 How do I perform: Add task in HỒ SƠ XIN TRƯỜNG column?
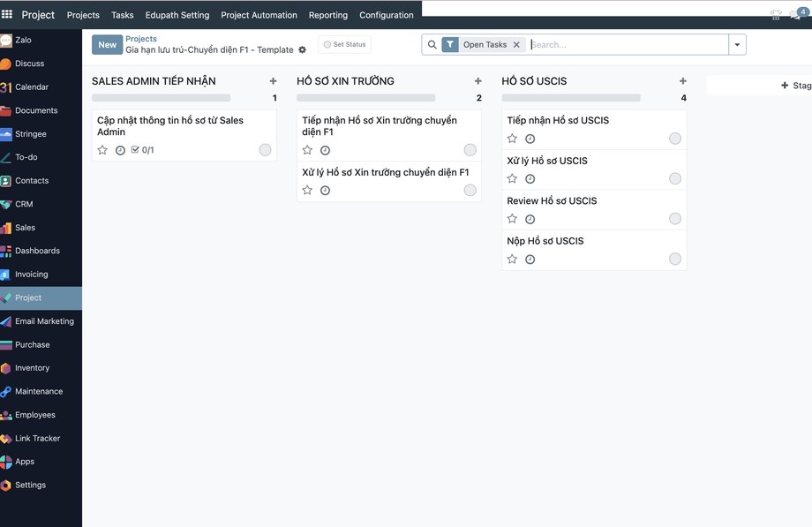pos(478,81)
